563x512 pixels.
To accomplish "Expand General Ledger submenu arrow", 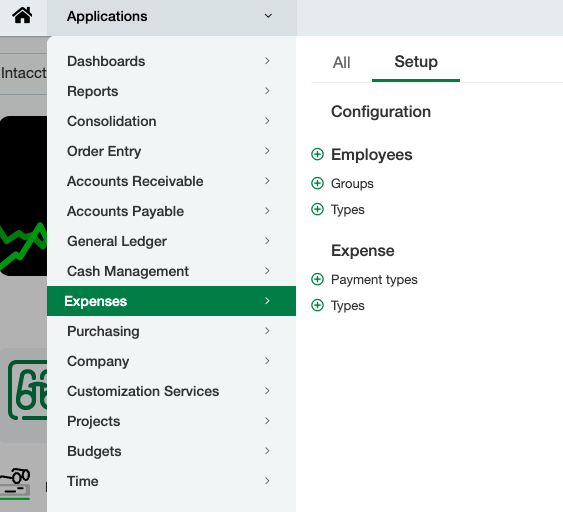I will 267,241.
